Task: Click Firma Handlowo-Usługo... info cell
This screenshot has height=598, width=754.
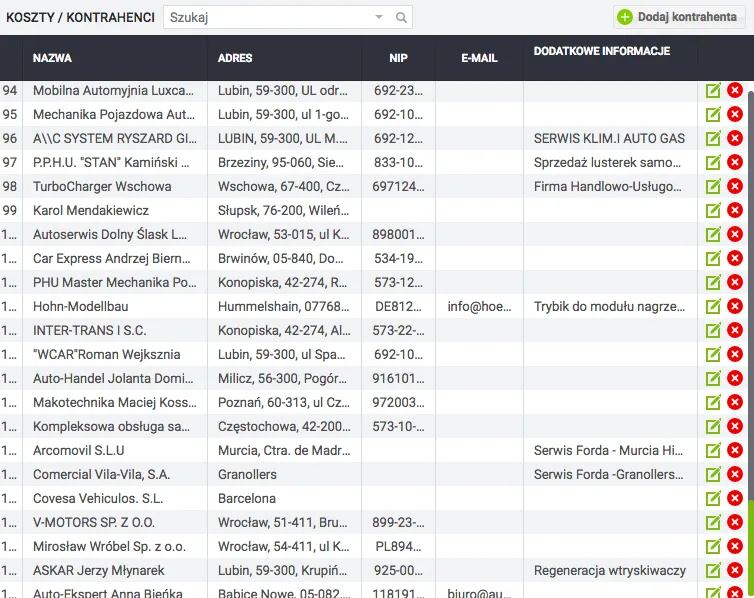Action: [x=610, y=187]
